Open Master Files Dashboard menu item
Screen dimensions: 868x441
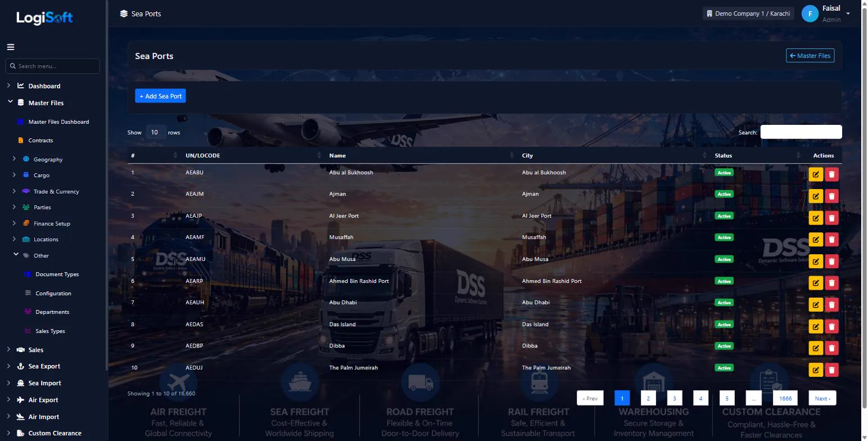tap(58, 121)
